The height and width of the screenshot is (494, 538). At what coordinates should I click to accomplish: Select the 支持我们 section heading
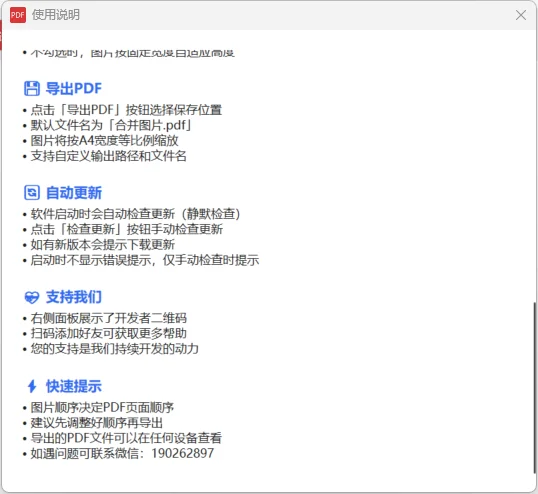pyautogui.click(x=74, y=297)
